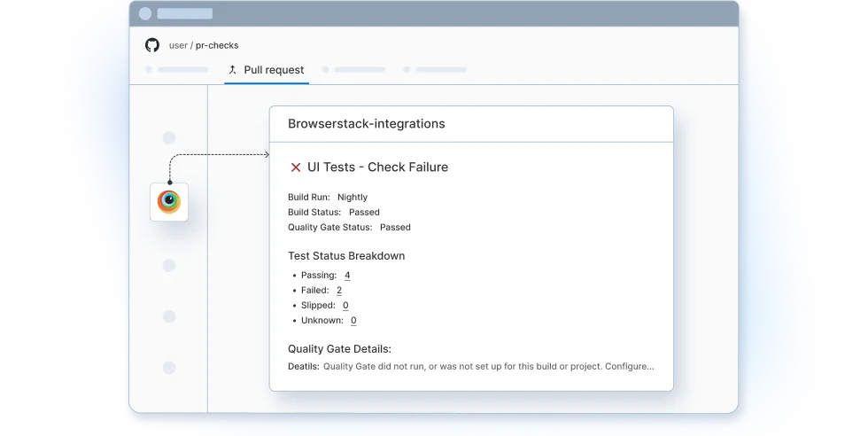The width and height of the screenshot is (868, 436).
Task: Click the Quality Gate Status label
Action: pyautogui.click(x=329, y=227)
